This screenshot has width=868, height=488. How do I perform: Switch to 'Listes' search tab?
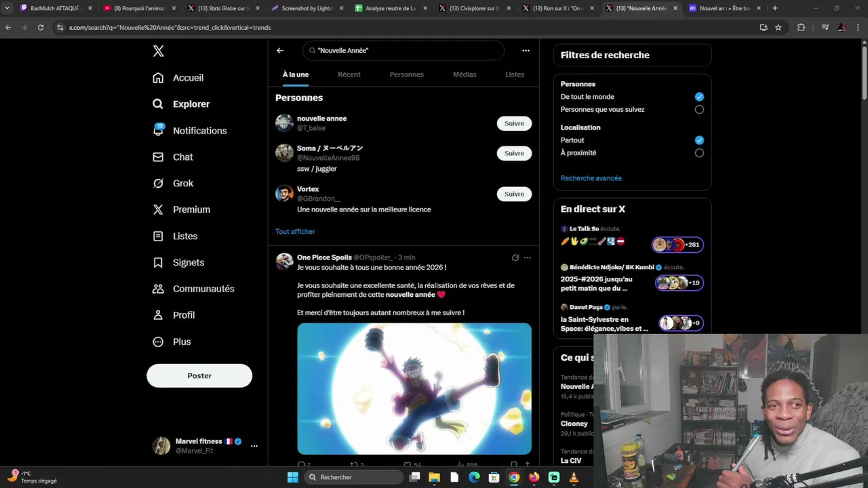tap(515, 75)
